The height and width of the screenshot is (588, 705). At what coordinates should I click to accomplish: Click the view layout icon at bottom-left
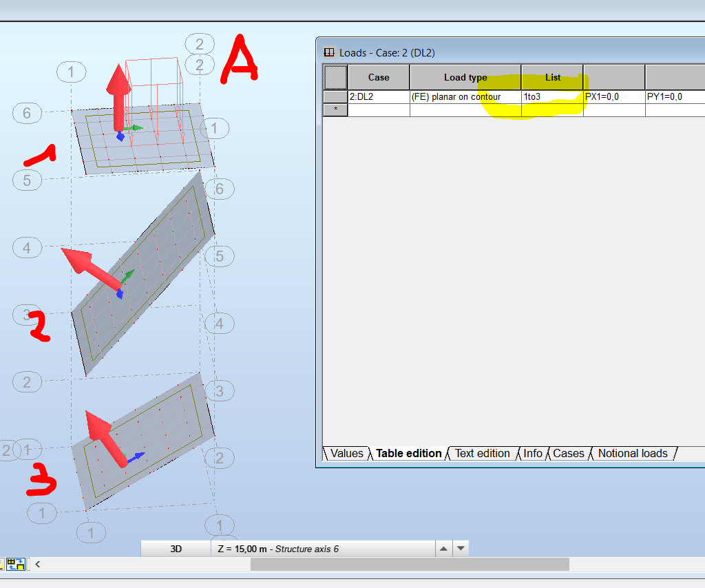pos(16,564)
